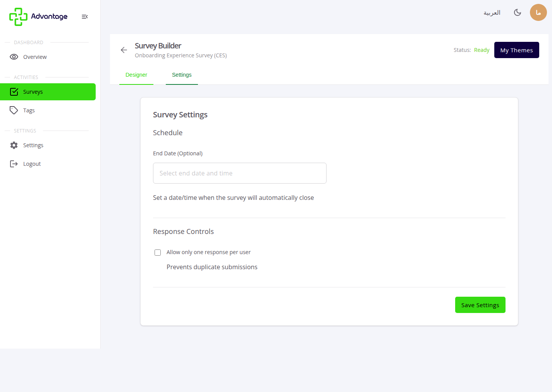Click the Schedule heading
Viewport: 552px width, 392px height.
[168, 132]
